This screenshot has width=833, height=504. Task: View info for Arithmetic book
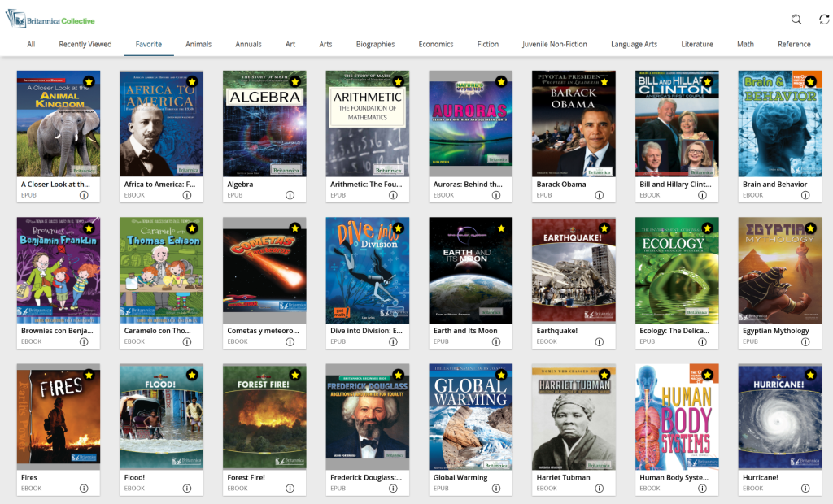[393, 195]
